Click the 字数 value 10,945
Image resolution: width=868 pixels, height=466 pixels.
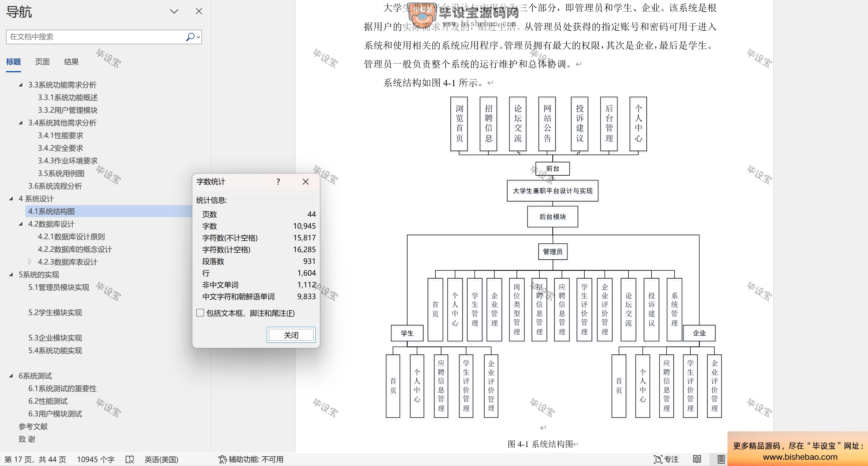coord(304,226)
